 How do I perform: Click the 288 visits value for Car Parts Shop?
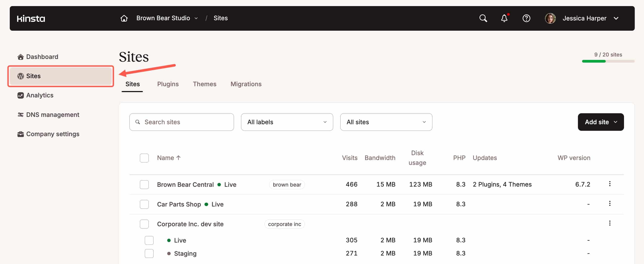pos(351,204)
